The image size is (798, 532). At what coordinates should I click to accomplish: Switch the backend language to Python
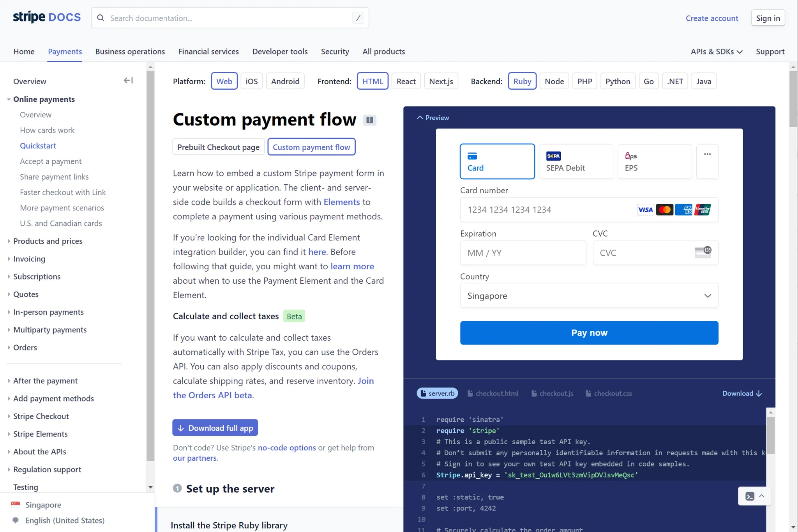(618, 81)
